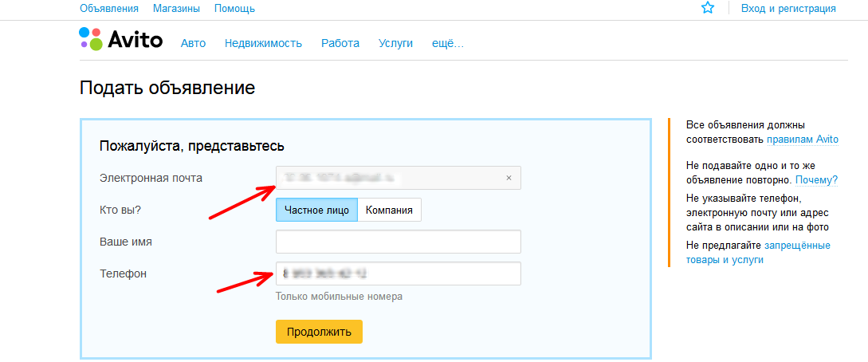Click into the "Электронная почта" field
868x362 pixels.
[391, 178]
